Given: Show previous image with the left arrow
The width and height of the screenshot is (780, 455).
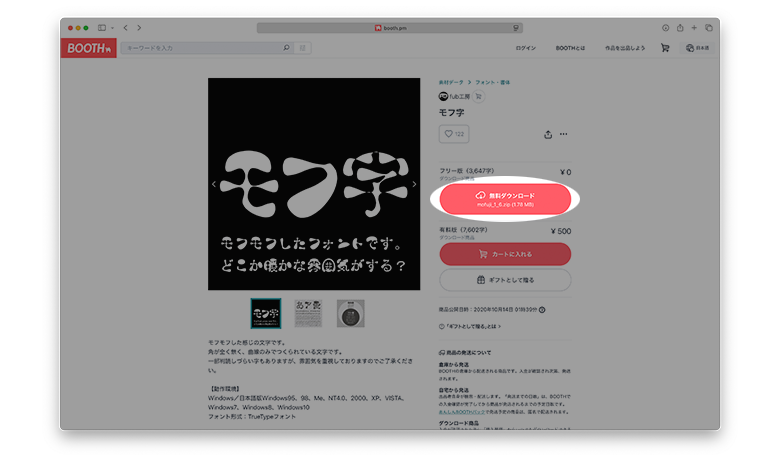Looking at the screenshot, I should [x=214, y=184].
